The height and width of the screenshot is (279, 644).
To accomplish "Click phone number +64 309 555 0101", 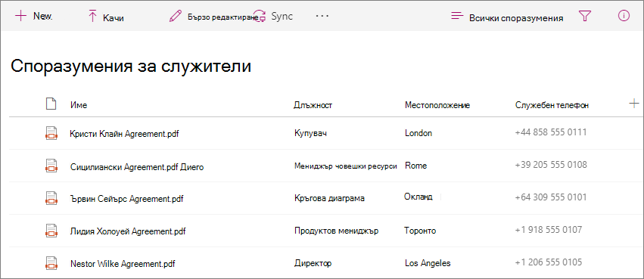I will click(x=551, y=197).
